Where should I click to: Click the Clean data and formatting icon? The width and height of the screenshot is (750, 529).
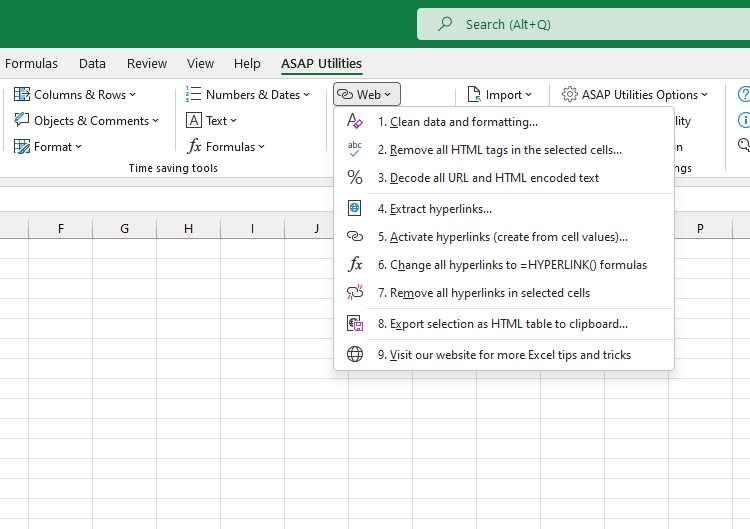point(354,121)
